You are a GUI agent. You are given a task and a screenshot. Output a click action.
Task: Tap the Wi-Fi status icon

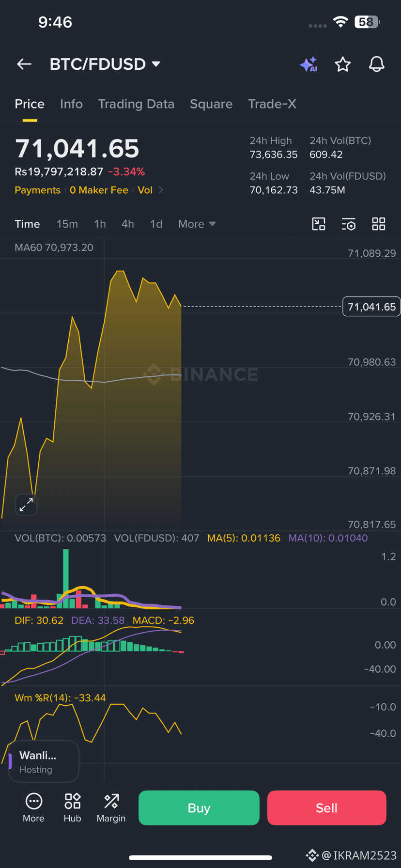pyautogui.click(x=340, y=22)
